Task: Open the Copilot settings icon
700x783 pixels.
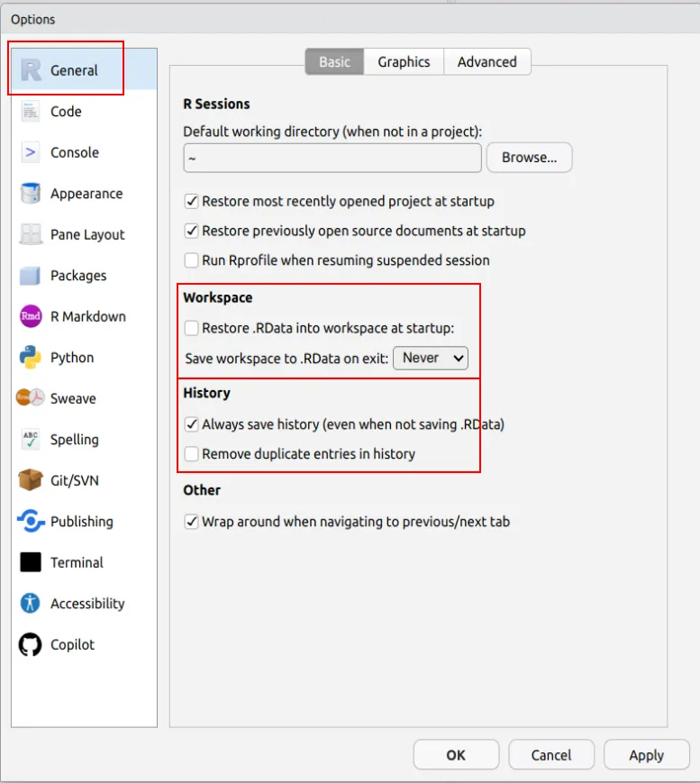Action: (x=31, y=644)
